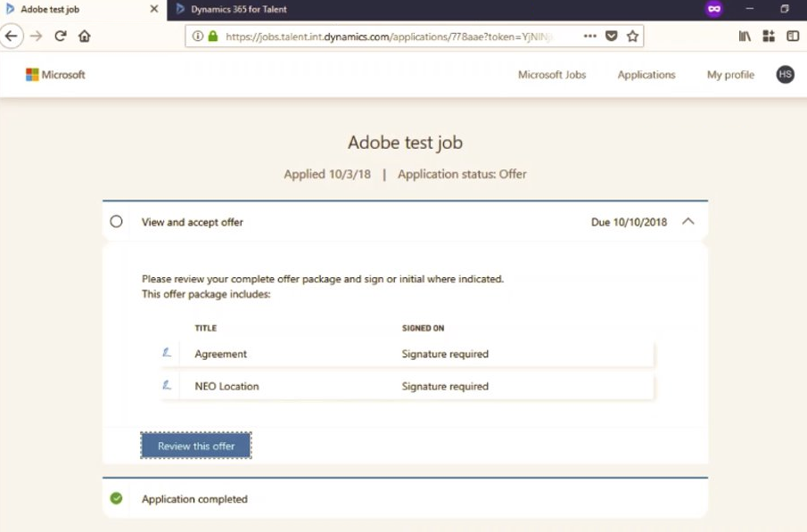Click green check next to Application completed
This screenshot has height=532, width=807.
(116, 498)
